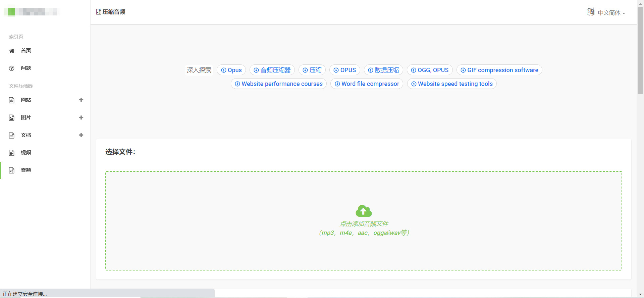
Task: Click the audio icon next to 压缩音频 title
Action: (x=99, y=12)
